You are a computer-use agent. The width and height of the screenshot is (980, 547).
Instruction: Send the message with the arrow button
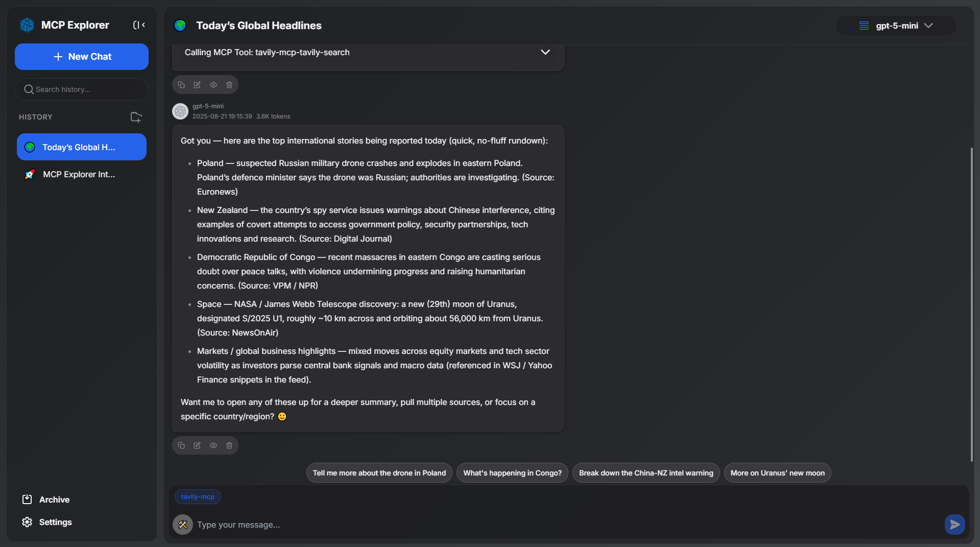[x=954, y=525]
